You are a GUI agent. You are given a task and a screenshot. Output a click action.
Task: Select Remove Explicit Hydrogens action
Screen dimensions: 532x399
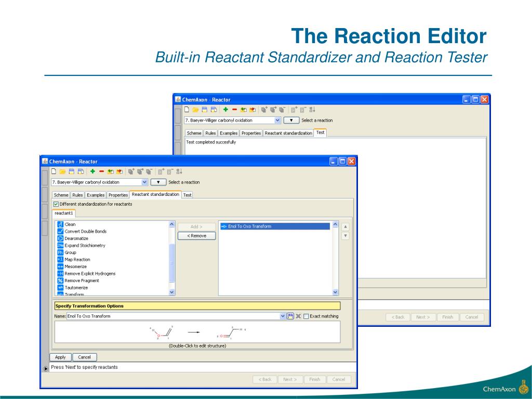coord(87,273)
